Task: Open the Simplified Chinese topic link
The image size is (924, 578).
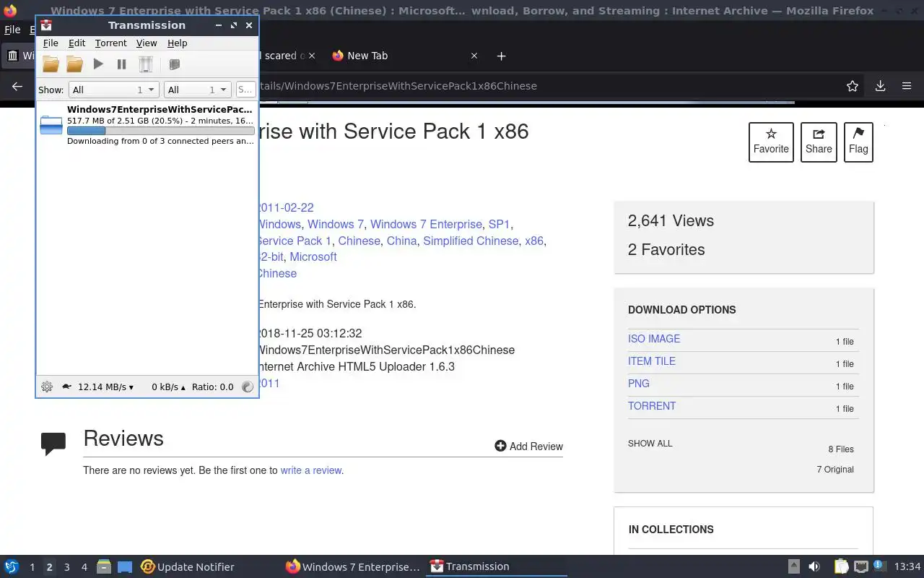Action: [x=471, y=241]
